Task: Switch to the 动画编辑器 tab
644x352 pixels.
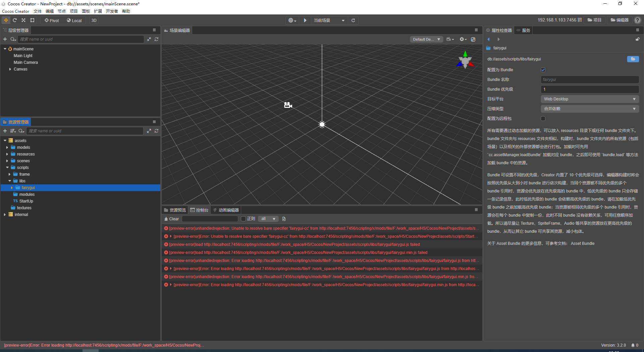Action: (x=226, y=210)
